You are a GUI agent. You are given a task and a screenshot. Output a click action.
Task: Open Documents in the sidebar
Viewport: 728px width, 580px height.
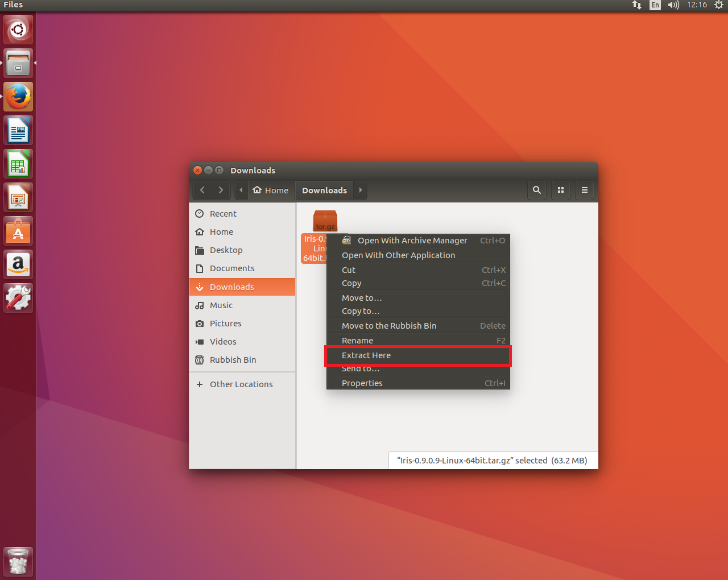242,268
